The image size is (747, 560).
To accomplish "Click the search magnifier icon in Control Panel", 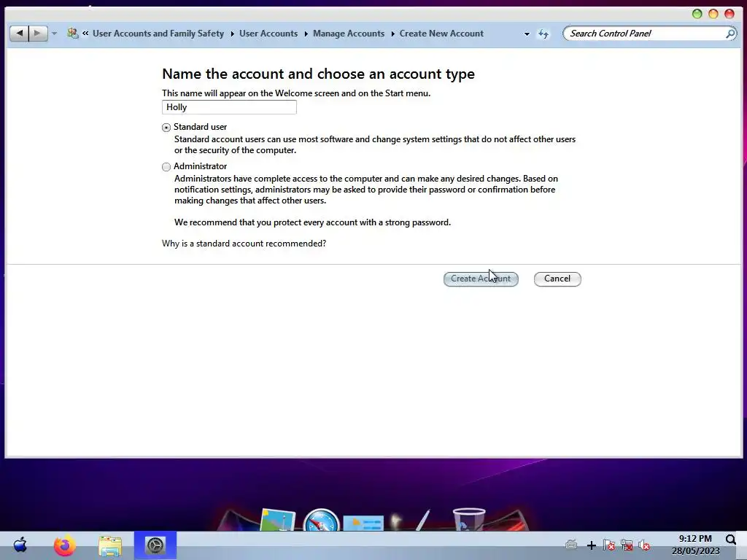I will (x=729, y=34).
